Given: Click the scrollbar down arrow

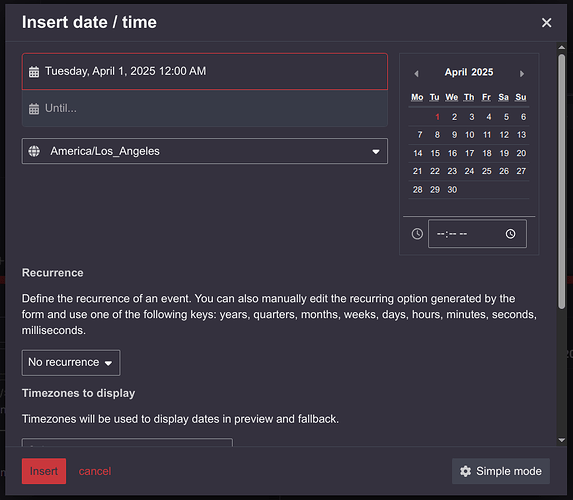Looking at the screenshot, I should (x=562, y=440).
